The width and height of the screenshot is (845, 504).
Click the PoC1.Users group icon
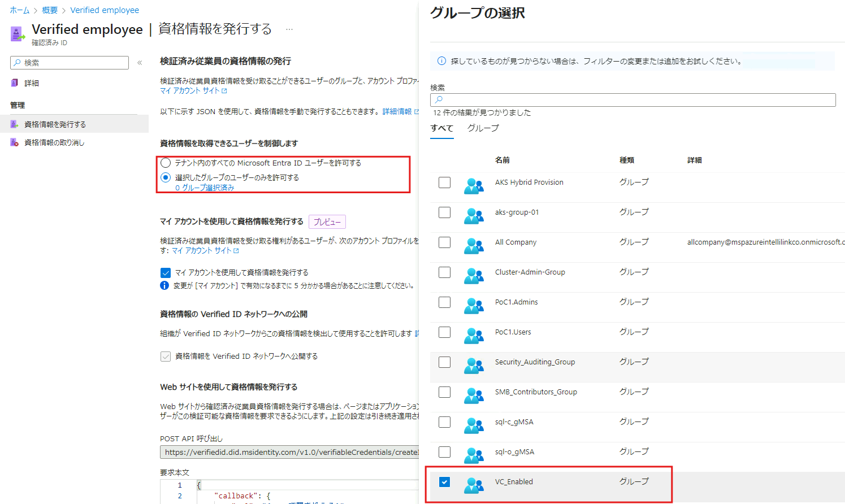(474, 336)
